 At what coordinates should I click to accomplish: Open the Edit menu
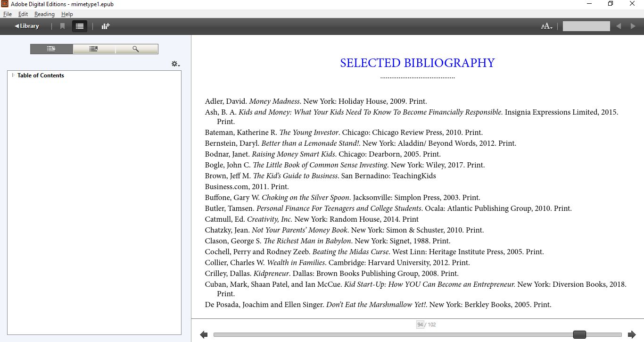23,14
